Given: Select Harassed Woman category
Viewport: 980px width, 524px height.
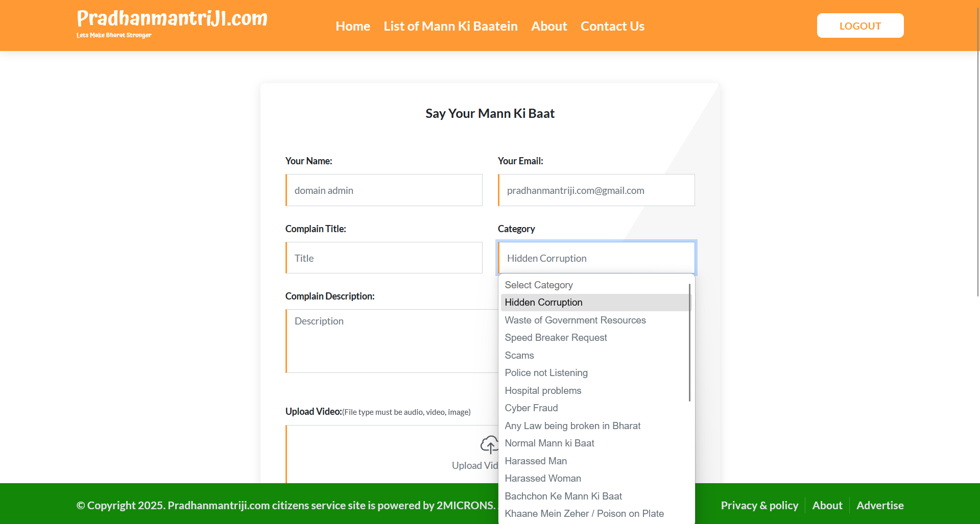Looking at the screenshot, I should tap(543, 479).
